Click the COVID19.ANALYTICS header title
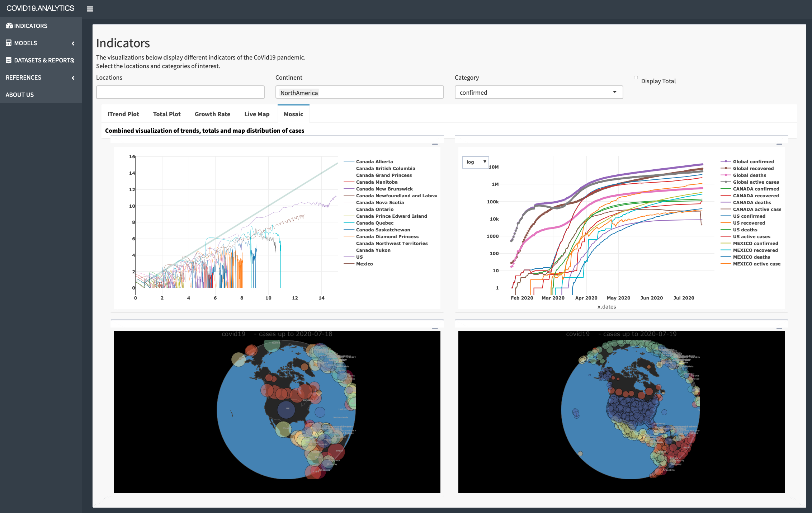The width and height of the screenshot is (812, 513). [41, 8]
